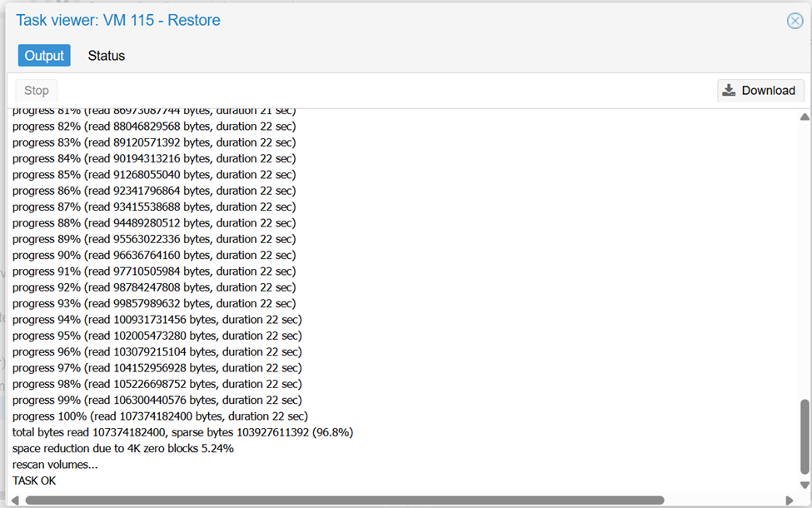Click the 'rescan volumes...' log line

(x=55, y=465)
